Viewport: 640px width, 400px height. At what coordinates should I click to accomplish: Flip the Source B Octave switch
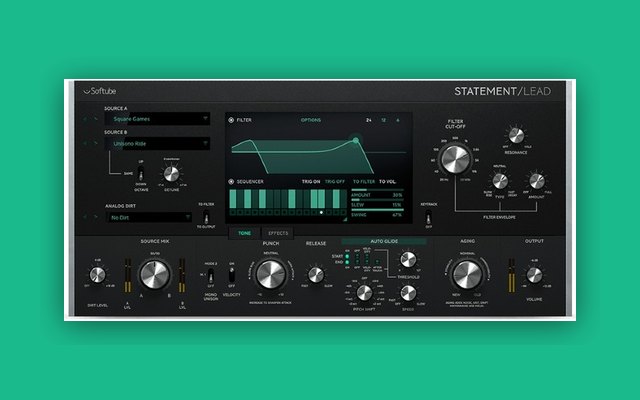[x=141, y=173]
